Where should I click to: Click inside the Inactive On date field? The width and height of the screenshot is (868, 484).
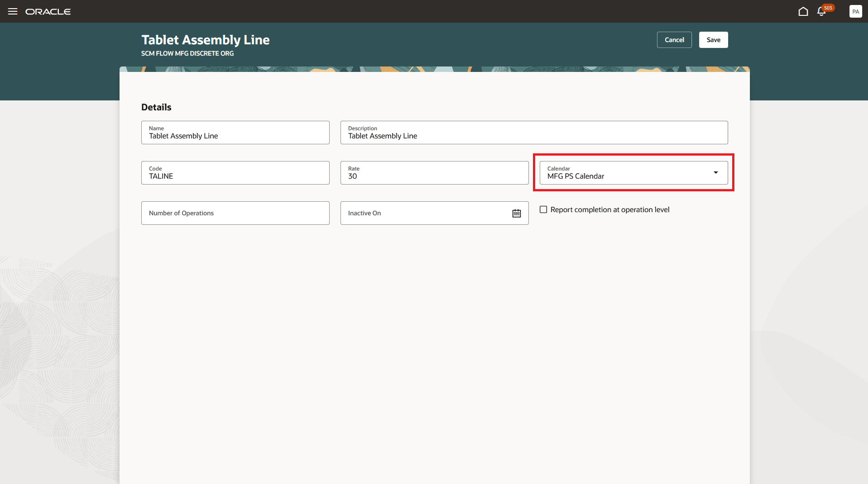pyautogui.click(x=423, y=213)
